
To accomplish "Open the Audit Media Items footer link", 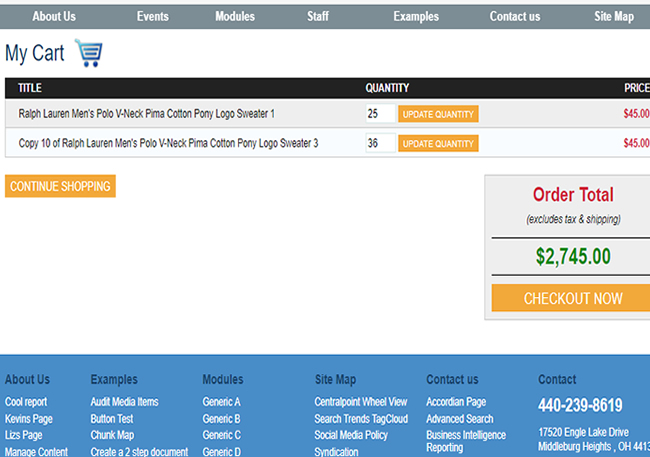I will (x=124, y=402).
